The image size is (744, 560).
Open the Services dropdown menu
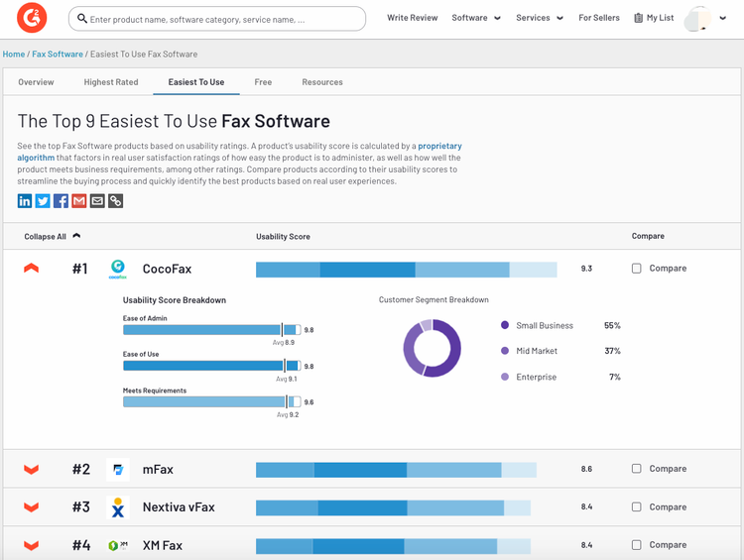[x=540, y=18]
